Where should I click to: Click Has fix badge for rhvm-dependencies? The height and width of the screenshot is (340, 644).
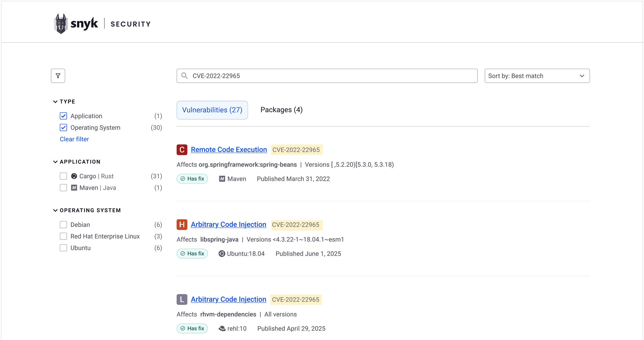[x=192, y=328]
